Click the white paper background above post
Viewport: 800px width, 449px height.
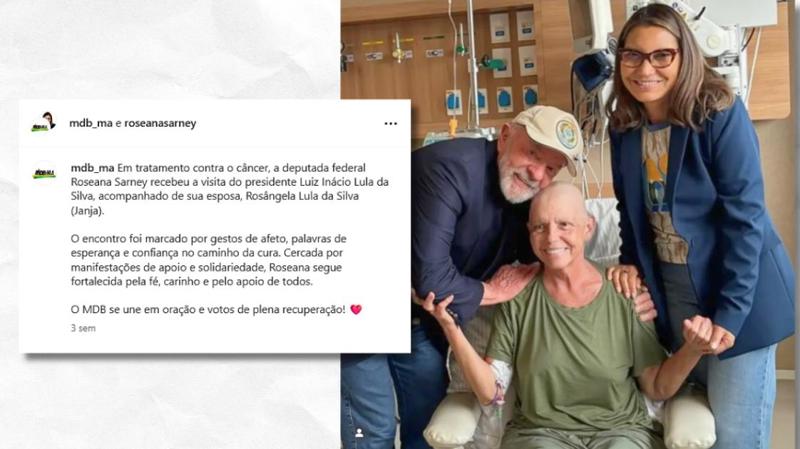click(168, 48)
